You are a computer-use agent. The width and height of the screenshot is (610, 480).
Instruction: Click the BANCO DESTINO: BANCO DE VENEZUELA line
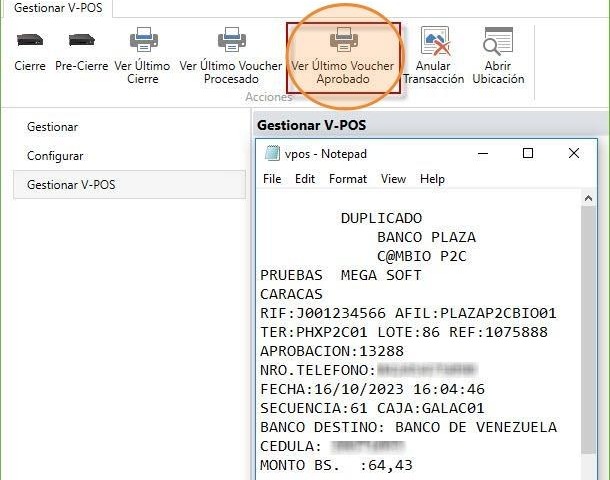point(408,428)
